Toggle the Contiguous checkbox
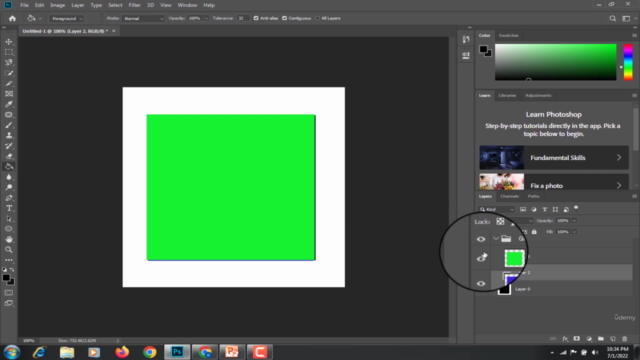The image size is (640, 360). click(x=284, y=18)
